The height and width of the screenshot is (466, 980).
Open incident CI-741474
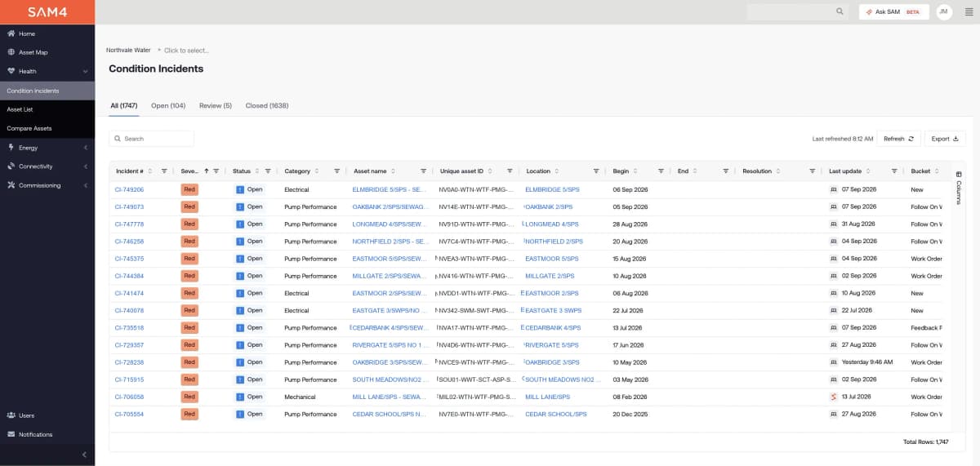coord(130,293)
